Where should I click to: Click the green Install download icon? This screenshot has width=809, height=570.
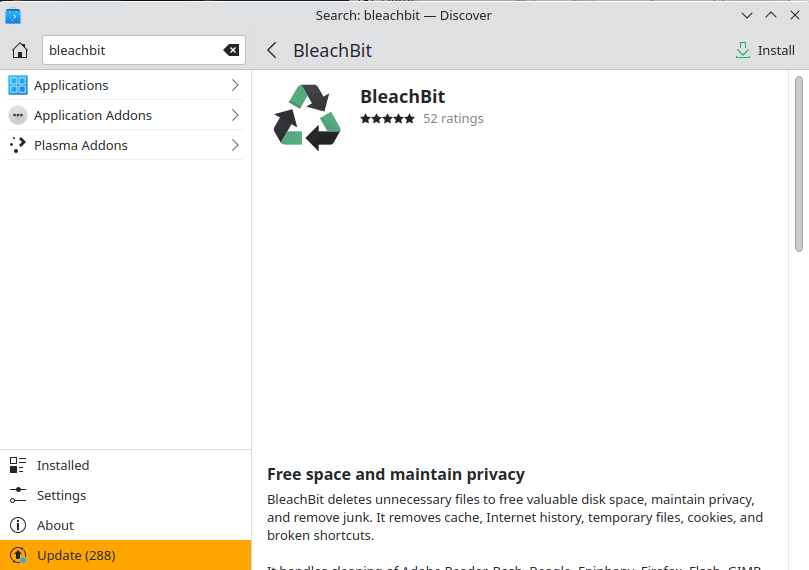742,51
